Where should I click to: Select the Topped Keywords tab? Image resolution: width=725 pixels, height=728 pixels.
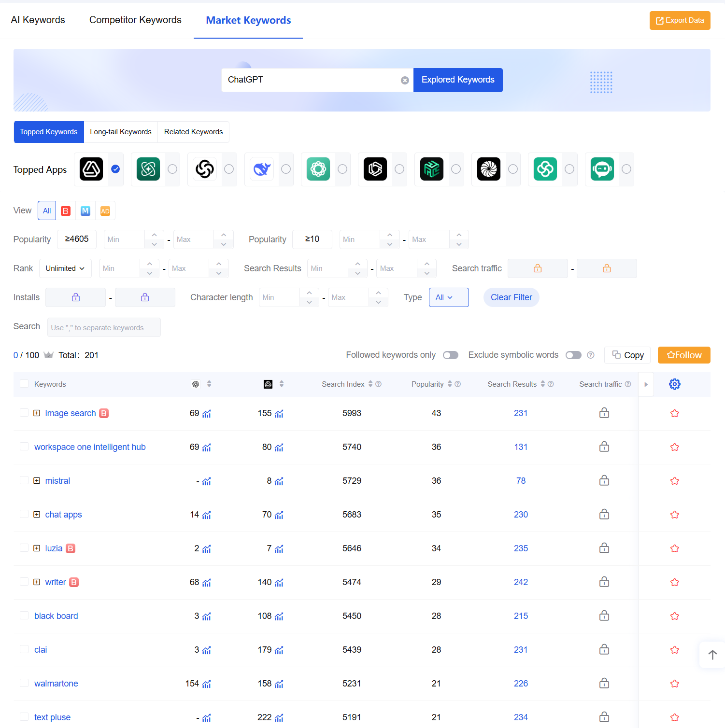[49, 132]
